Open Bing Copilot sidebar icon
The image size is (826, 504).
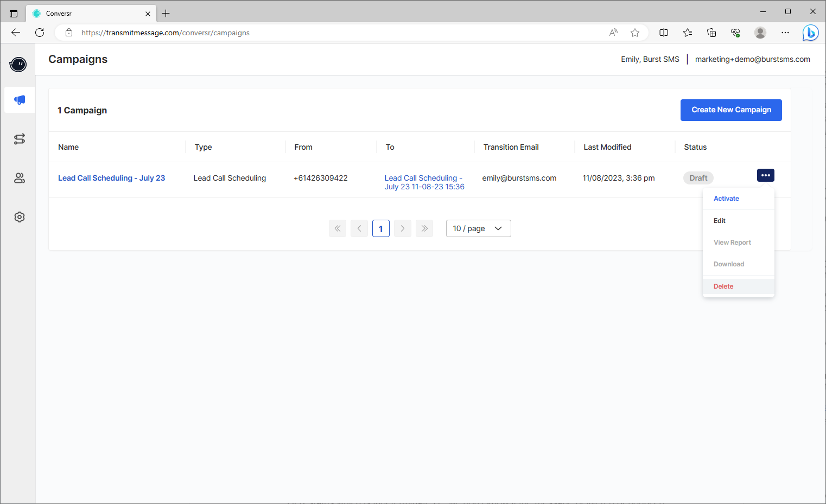(x=810, y=33)
